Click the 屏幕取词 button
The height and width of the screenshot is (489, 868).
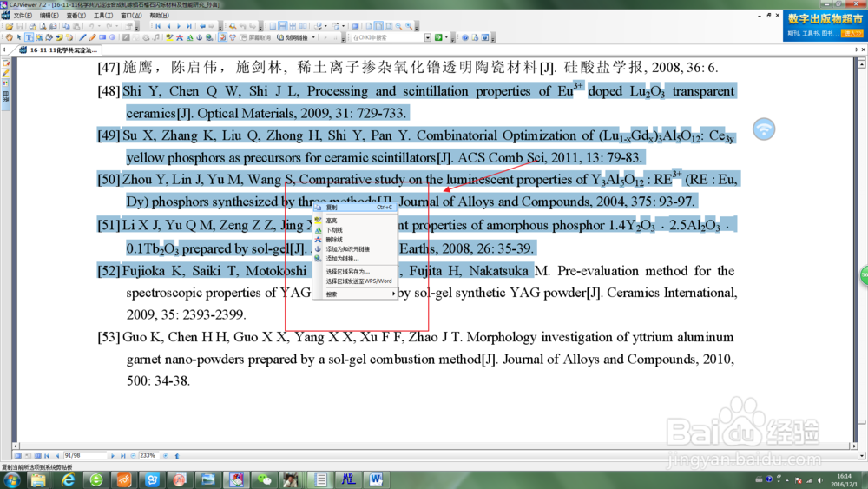255,37
